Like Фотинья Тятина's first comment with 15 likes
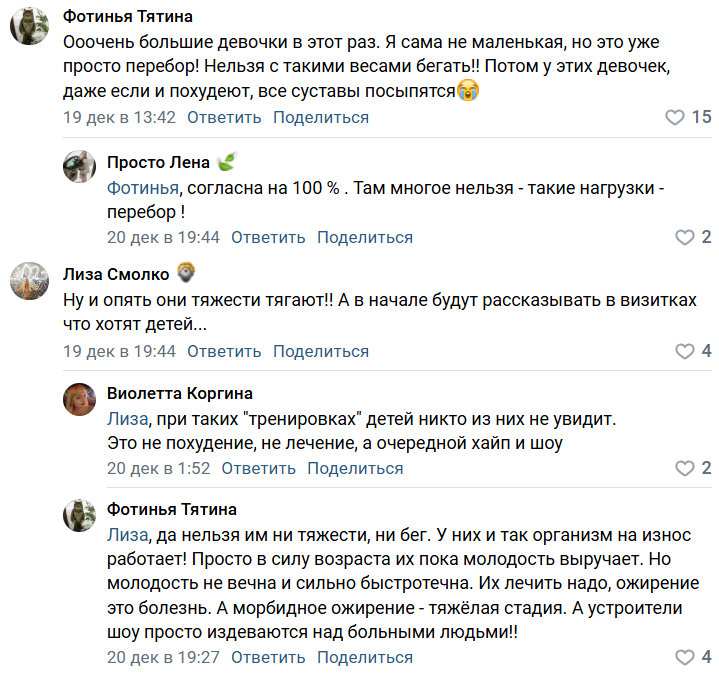The image size is (719, 673). (676, 118)
